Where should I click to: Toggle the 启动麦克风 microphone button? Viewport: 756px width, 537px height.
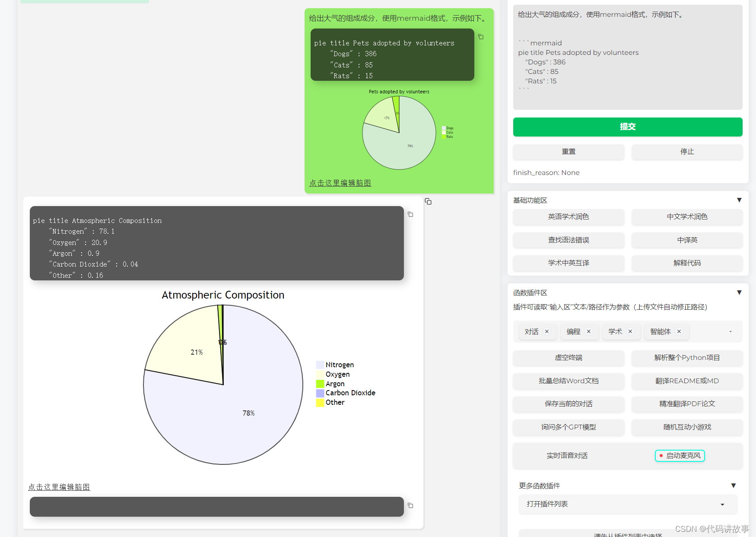point(680,456)
